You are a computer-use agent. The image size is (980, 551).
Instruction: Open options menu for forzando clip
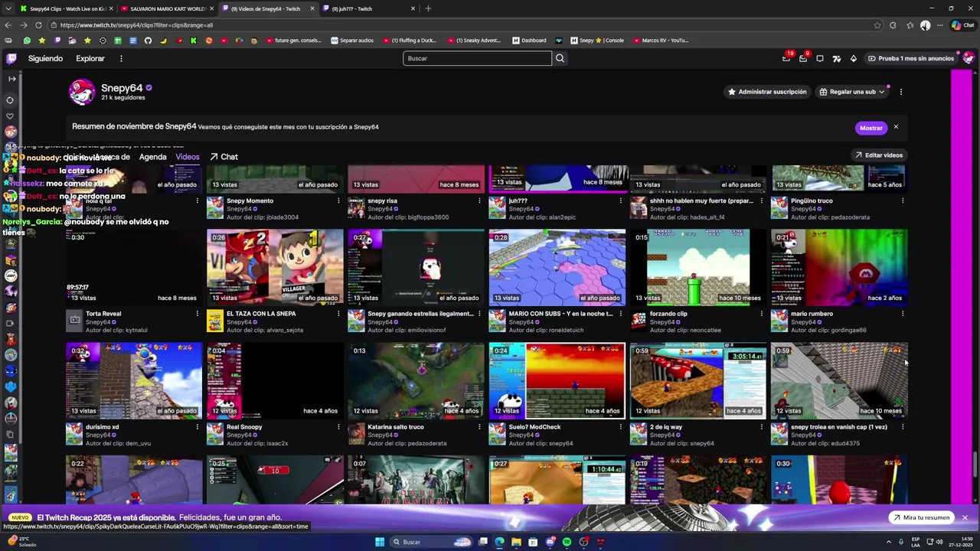(761, 314)
